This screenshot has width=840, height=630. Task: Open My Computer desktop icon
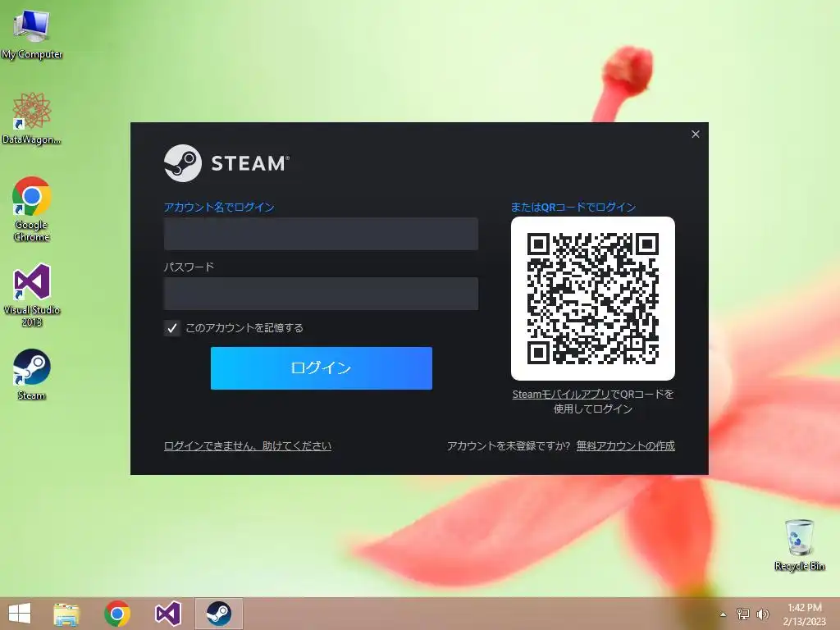point(32,33)
